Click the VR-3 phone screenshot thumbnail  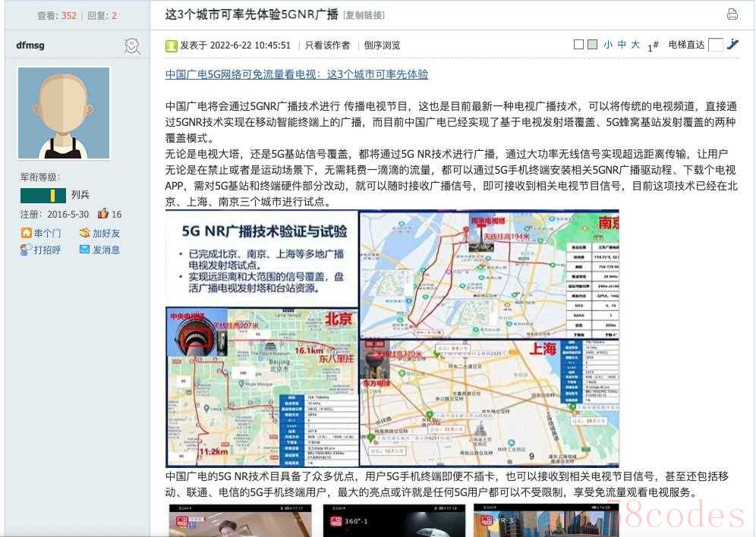tap(546, 520)
